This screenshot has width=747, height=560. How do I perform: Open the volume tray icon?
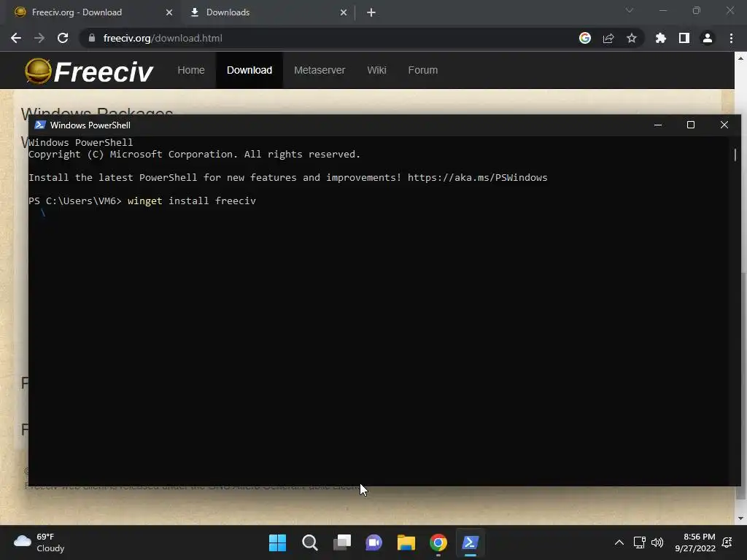click(x=657, y=542)
